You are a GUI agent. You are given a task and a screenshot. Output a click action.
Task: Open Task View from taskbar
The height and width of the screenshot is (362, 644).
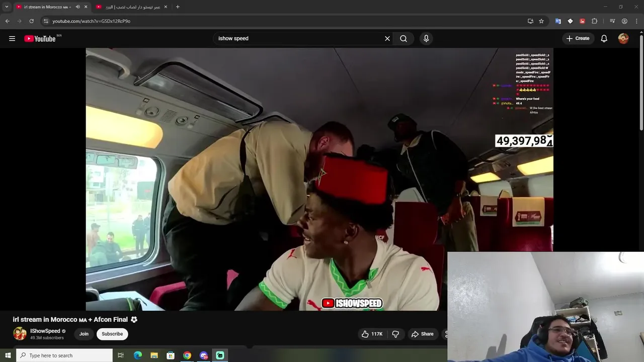click(x=121, y=355)
